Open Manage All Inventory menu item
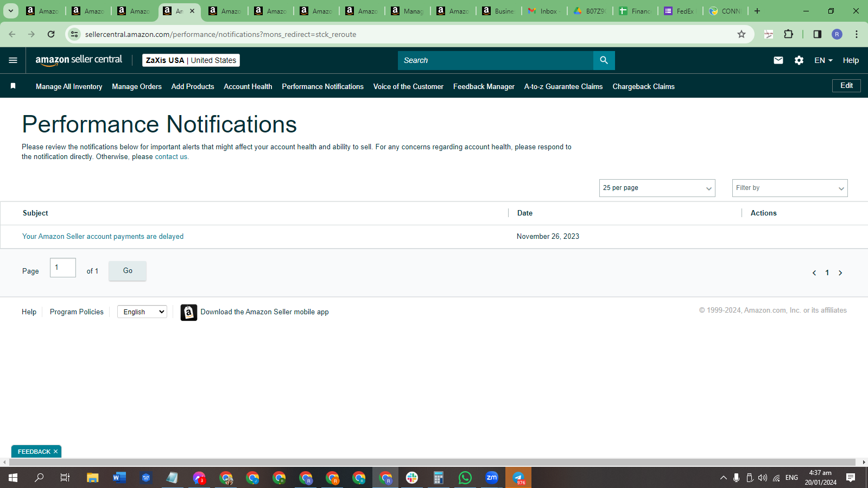The width and height of the screenshot is (868, 488). [69, 86]
